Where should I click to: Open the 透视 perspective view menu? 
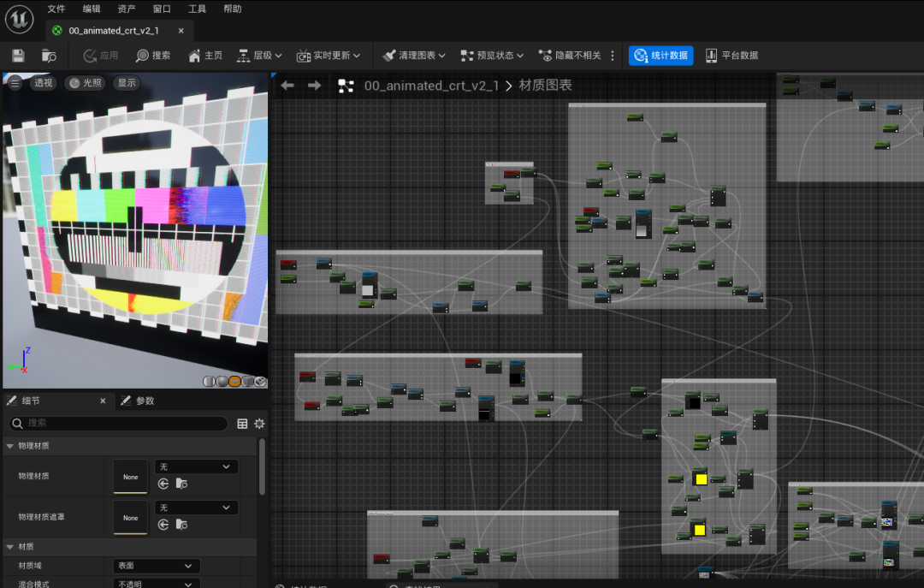[x=43, y=82]
